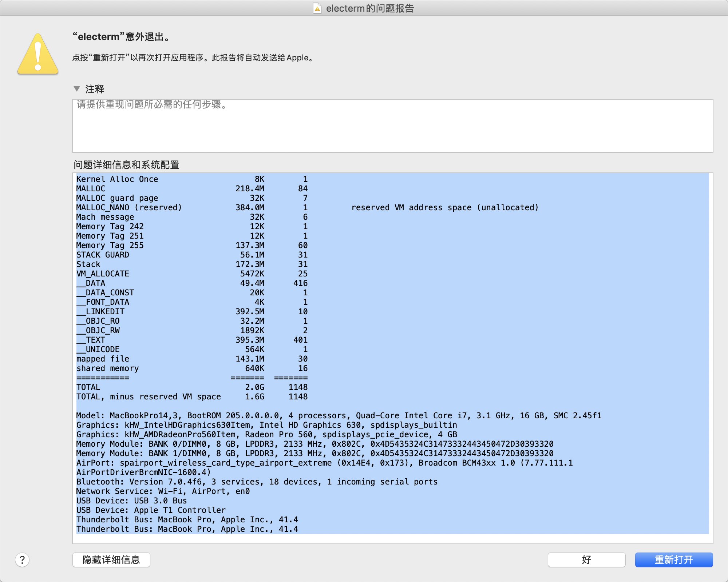Click the last Thunderbolt Bus line
Screen dimensions: 728x582
[x=187, y=529]
